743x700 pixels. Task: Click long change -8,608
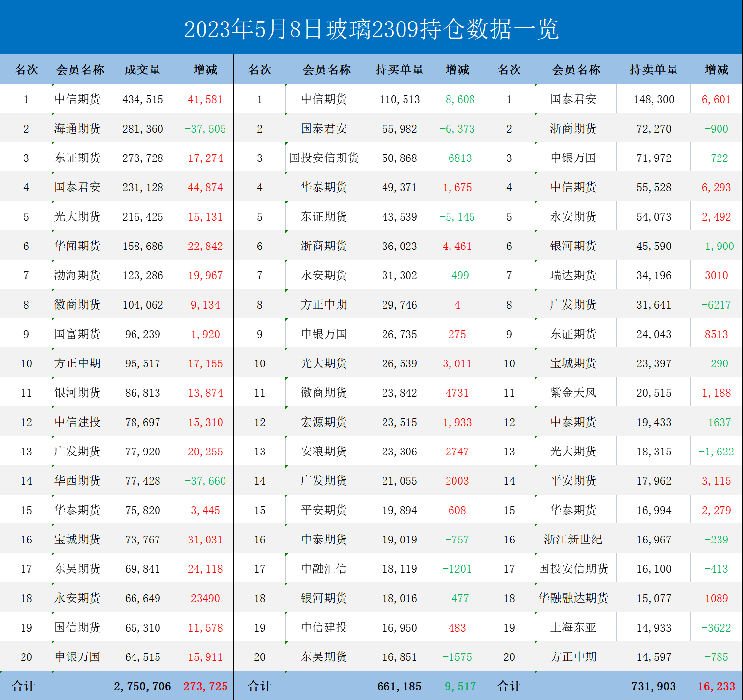click(x=457, y=99)
